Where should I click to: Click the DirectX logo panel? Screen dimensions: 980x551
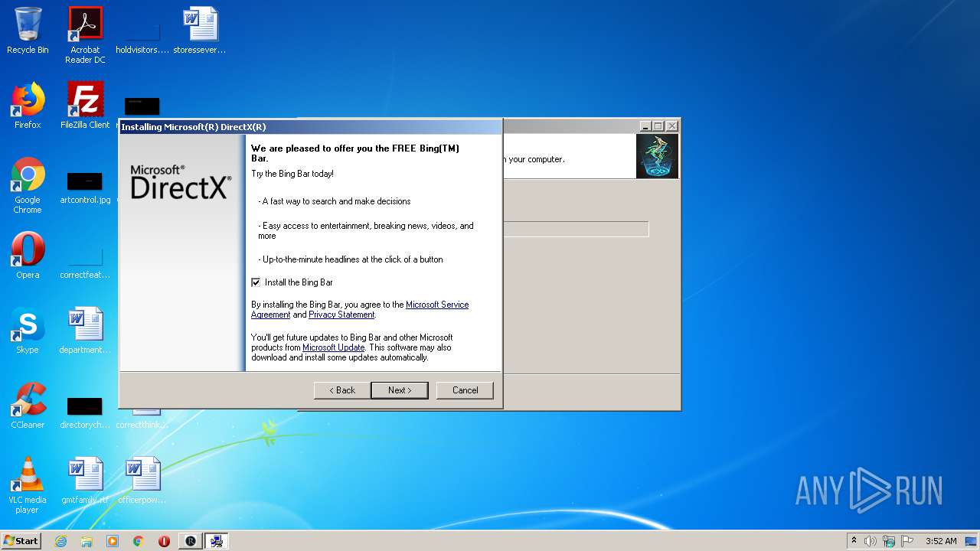pyautogui.click(x=182, y=253)
